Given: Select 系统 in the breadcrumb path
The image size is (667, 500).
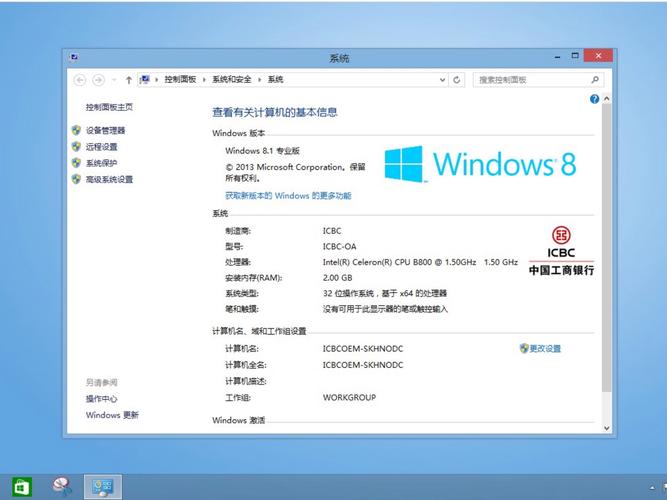Looking at the screenshot, I should coord(276,79).
